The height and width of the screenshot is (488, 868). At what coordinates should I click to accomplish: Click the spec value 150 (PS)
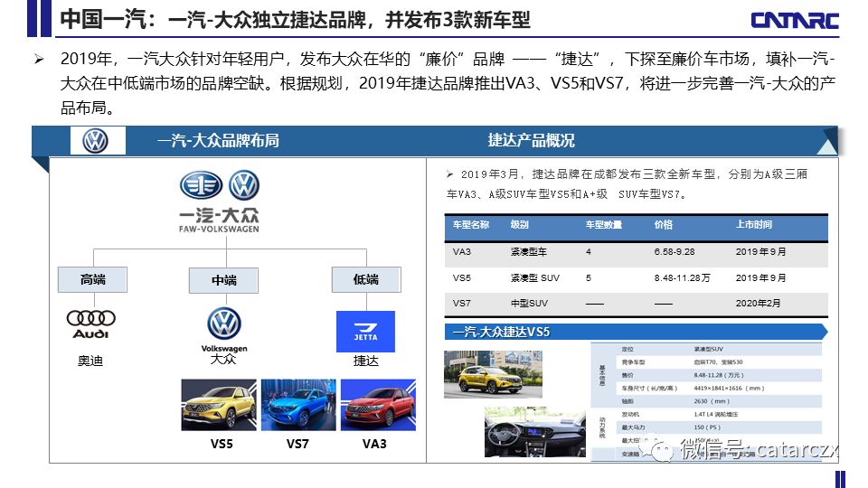pyautogui.click(x=707, y=427)
